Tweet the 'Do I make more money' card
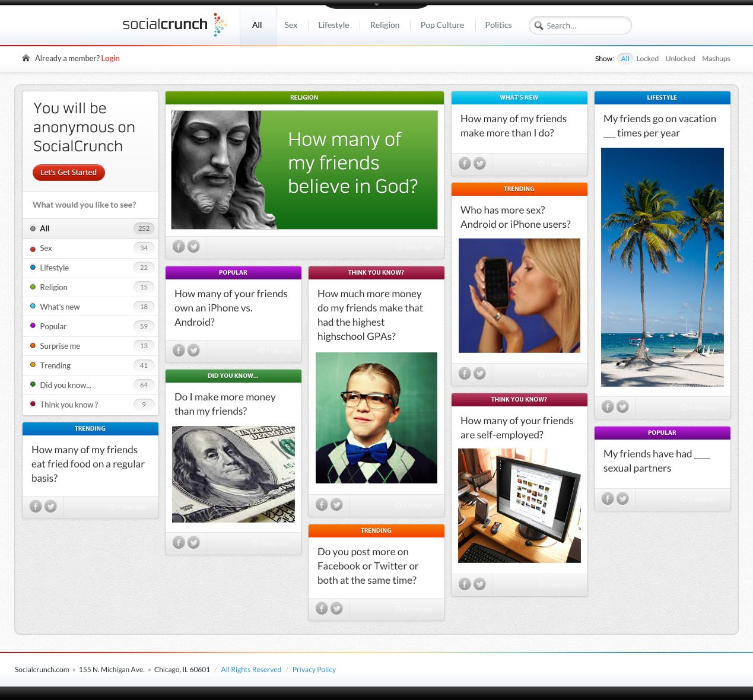This screenshot has height=700, width=753. click(x=193, y=542)
